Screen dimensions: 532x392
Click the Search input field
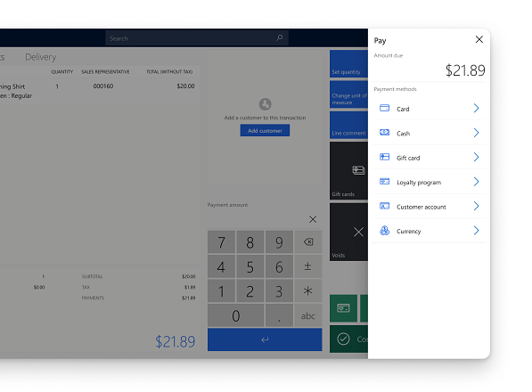coord(197,38)
